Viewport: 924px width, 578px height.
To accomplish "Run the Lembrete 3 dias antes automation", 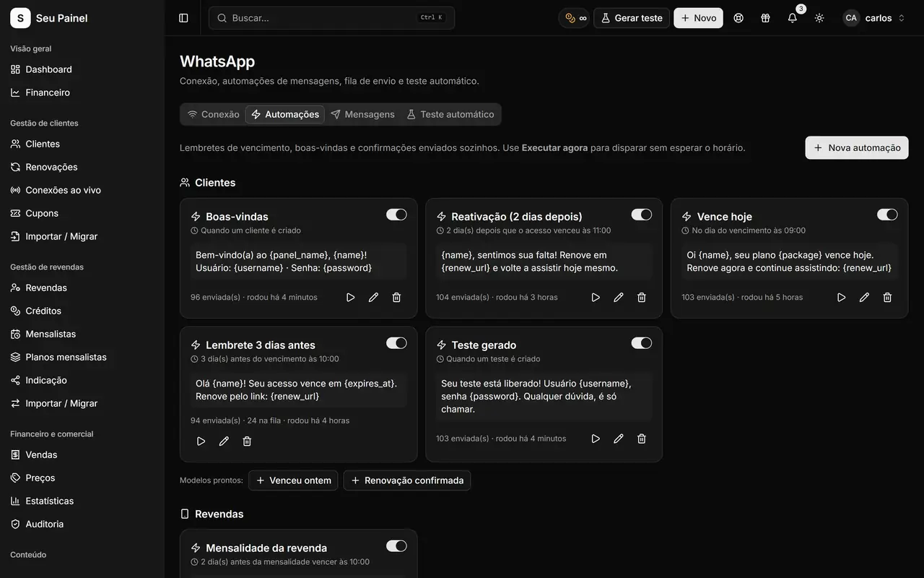I will click(x=201, y=441).
